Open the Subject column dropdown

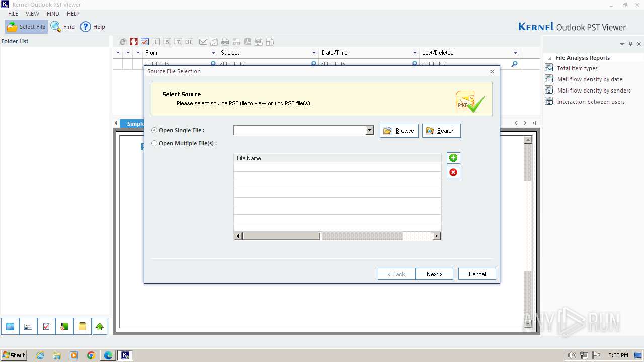[314, 53]
